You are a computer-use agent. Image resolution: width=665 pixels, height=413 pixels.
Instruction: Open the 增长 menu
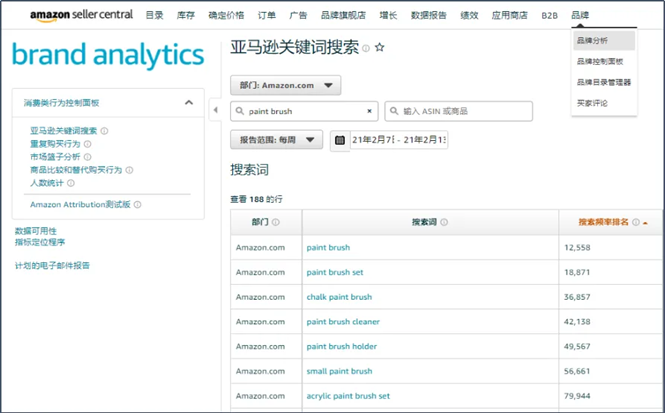pos(388,15)
